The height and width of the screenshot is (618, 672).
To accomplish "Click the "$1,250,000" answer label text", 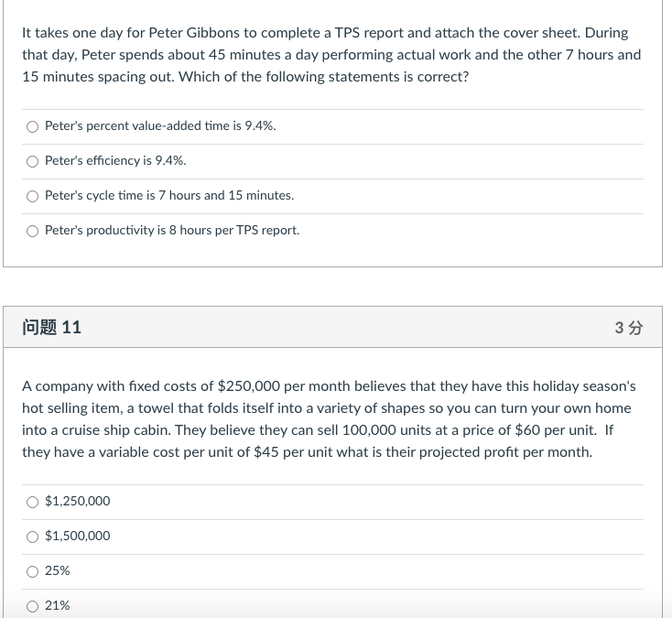I will [78, 501].
